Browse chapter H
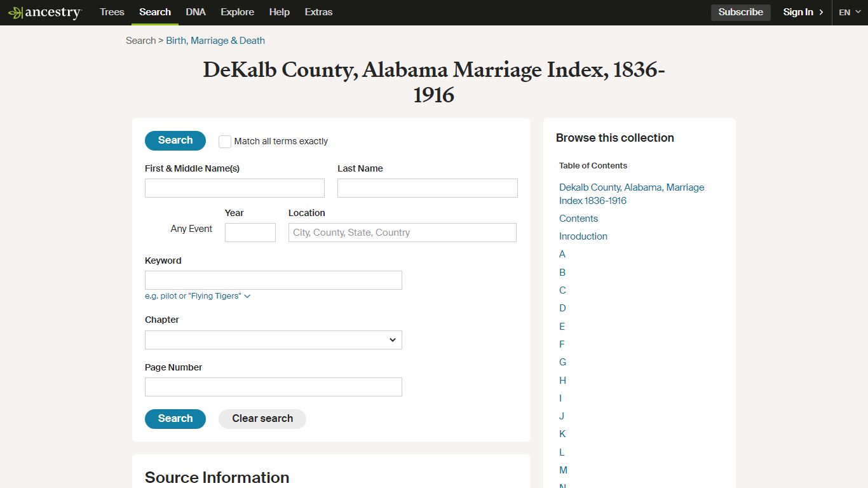The height and width of the screenshot is (488, 868). pyautogui.click(x=562, y=381)
